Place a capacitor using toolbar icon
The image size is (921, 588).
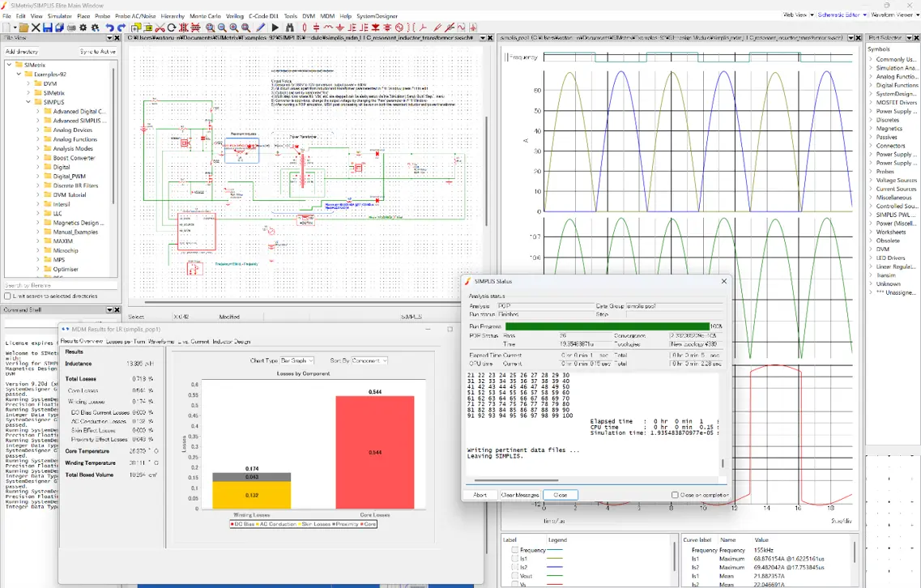(x=316, y=28)
